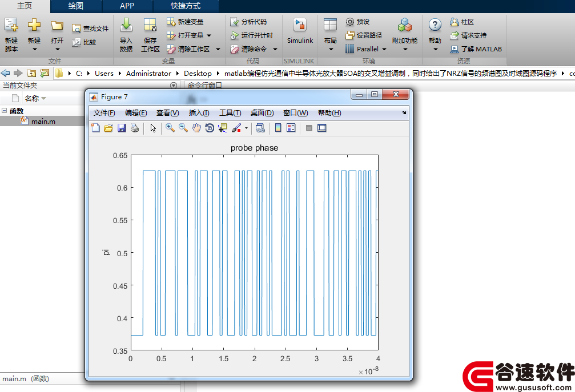The width and height of the screenshot is (575, 392).
Task: Open the Insert (插入) menu in Figure 7
Action: (199, 113)
